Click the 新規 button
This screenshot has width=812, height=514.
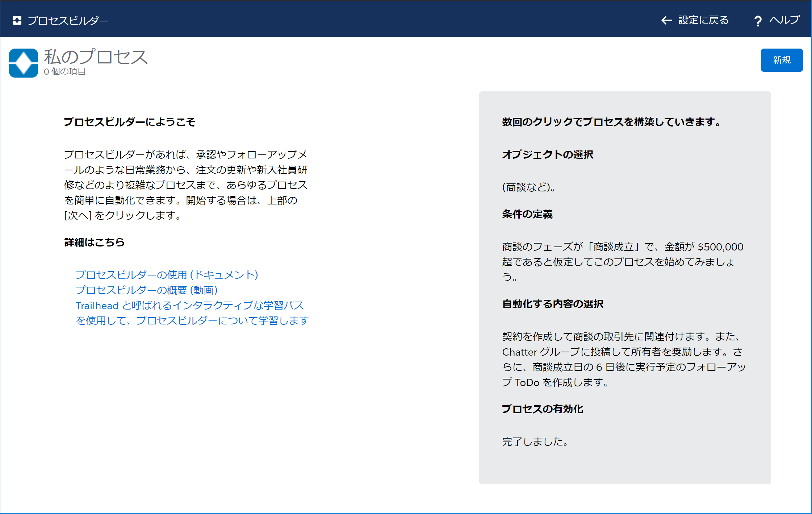pos(782,60)
